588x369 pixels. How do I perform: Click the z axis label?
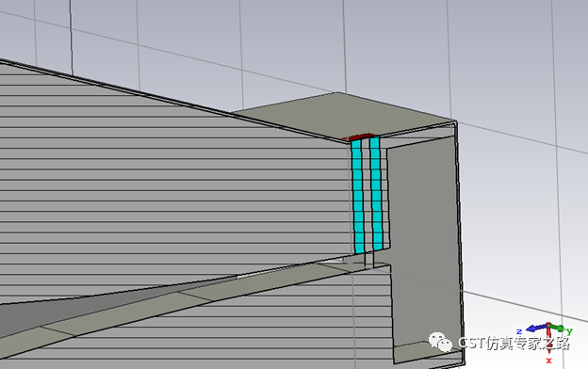519,331
